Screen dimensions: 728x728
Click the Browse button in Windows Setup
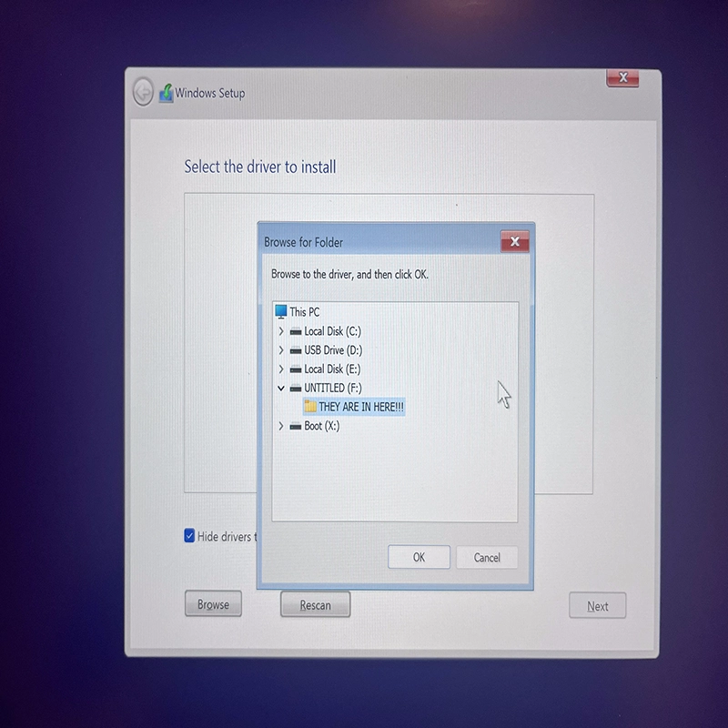coord(213,604)
